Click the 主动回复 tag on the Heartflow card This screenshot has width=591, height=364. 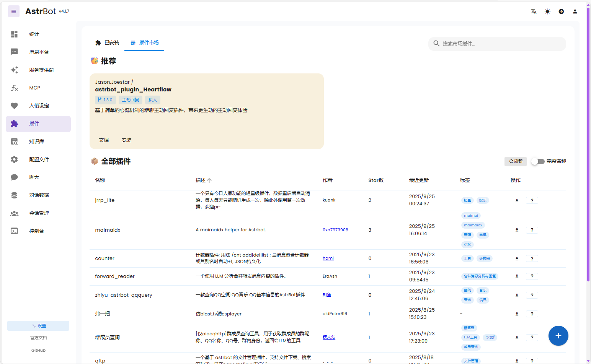(131, 100)
